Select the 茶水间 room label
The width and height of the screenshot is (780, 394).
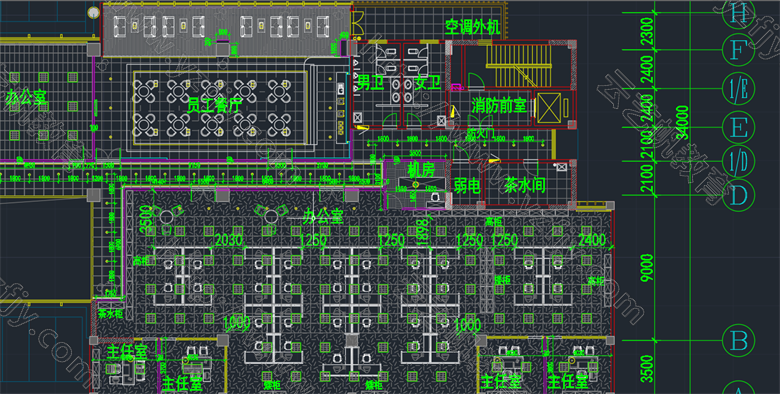click(x=525, y=185)
